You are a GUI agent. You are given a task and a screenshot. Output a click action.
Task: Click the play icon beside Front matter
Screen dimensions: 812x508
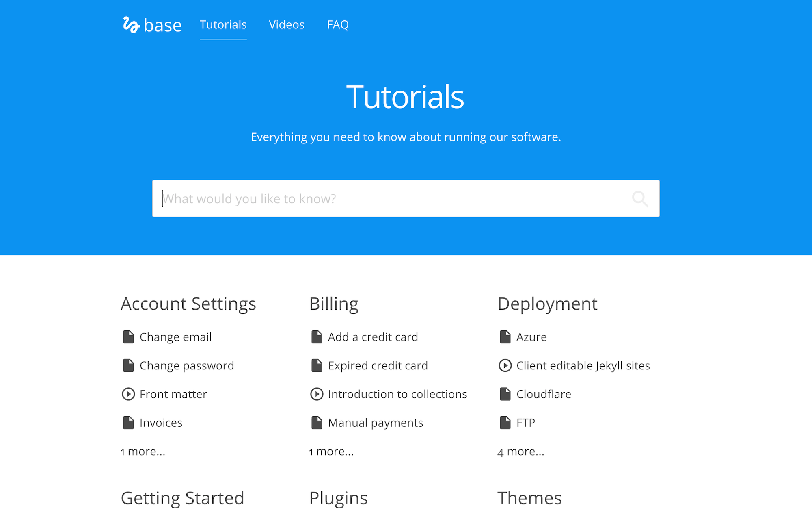(128, 394)
